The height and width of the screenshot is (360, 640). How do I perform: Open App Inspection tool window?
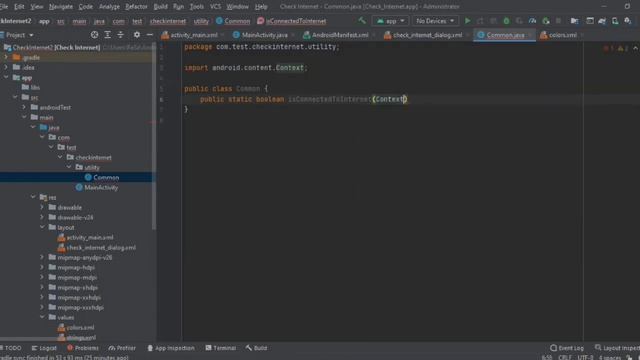point(171,348)
